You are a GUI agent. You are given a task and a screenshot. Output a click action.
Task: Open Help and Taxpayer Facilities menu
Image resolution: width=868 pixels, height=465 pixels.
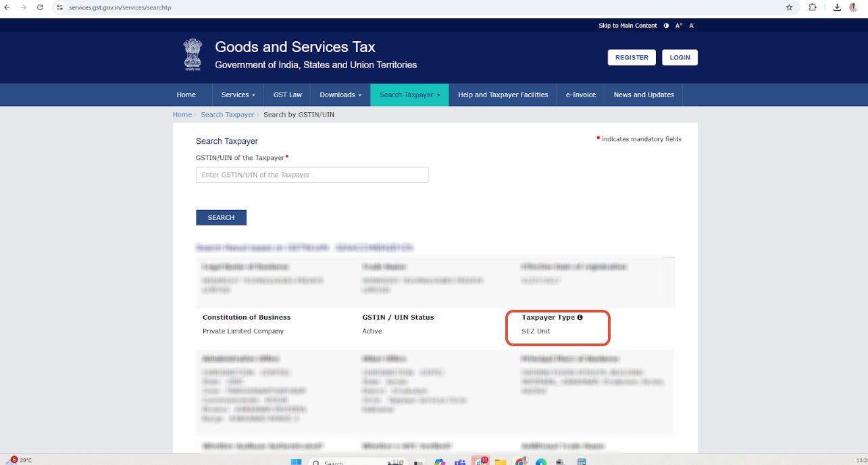503,95
